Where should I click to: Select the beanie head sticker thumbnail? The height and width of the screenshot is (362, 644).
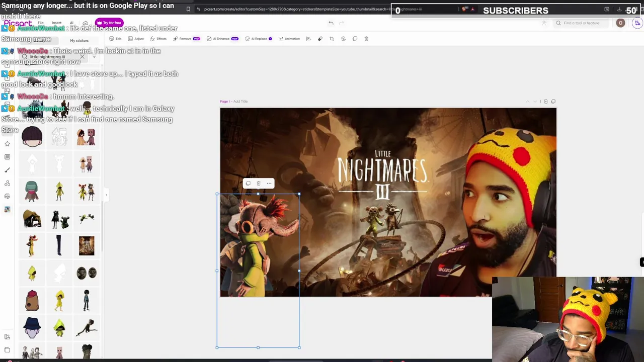coord(32,137)
